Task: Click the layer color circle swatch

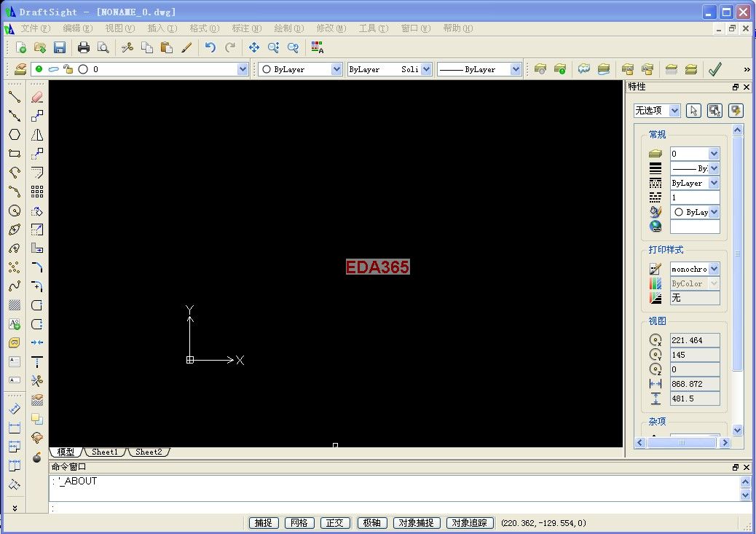Action: pos(83,69)
